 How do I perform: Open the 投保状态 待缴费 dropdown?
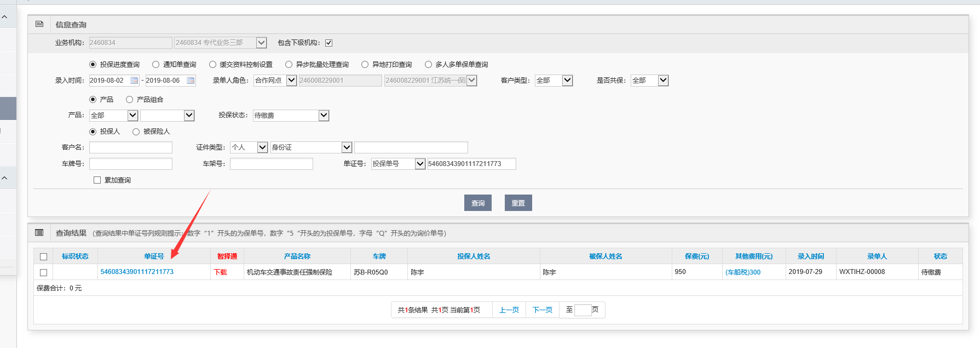coord(291,116)
